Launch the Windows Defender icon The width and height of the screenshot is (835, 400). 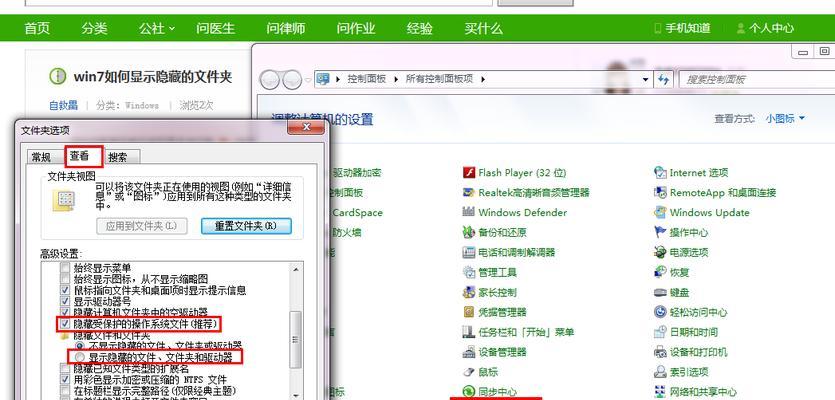468,212
